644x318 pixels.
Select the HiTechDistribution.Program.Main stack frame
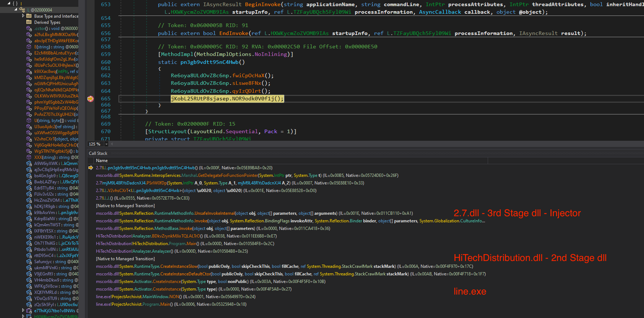coord(185,244)
